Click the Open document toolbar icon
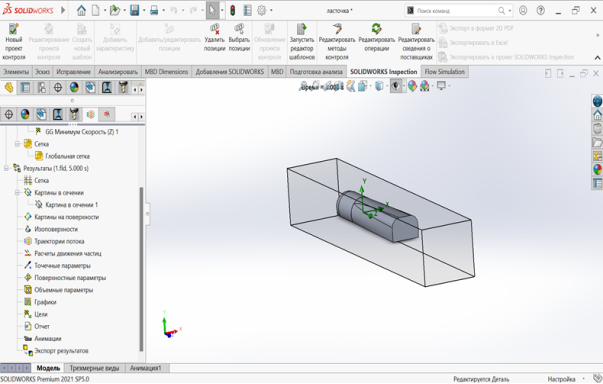Screen dimensions: 603x384 click(115, 10)
